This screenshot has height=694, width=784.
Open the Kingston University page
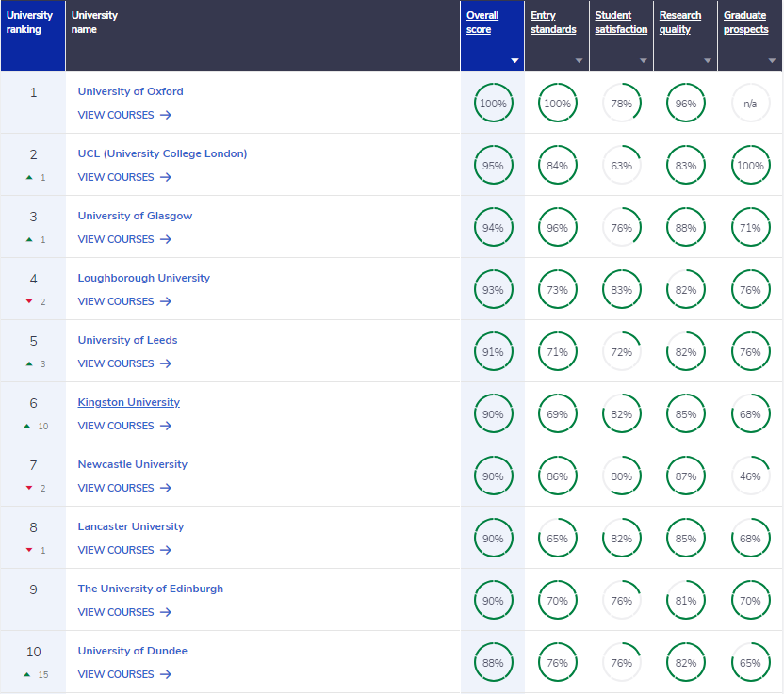pos(128,402)
